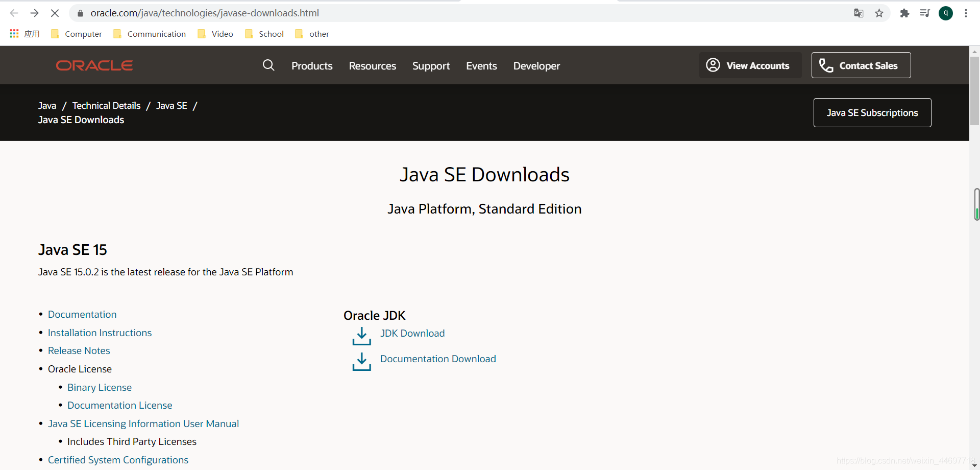The height and width of the screenshot is (470, 980).
Task: Click the page vertical scrollbar thumb
Action: [974, 91]
